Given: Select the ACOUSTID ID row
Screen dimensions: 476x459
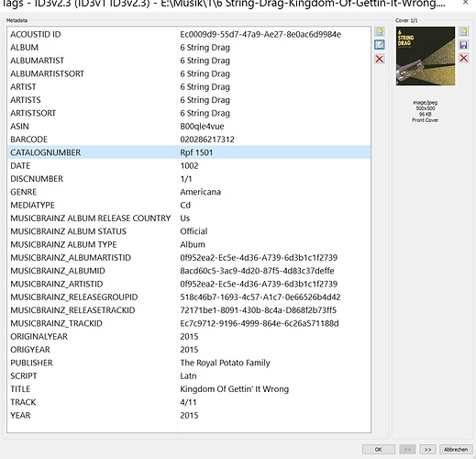Looking at the screenshot, I should 189,34.
